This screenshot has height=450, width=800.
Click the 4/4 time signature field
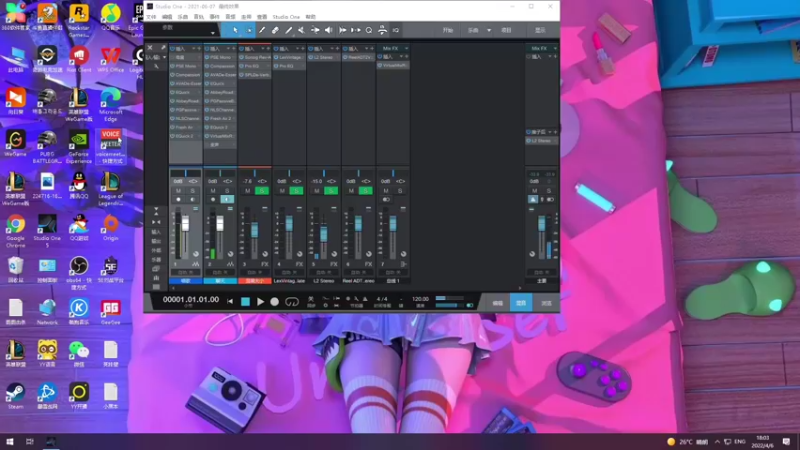coord(382,299)
